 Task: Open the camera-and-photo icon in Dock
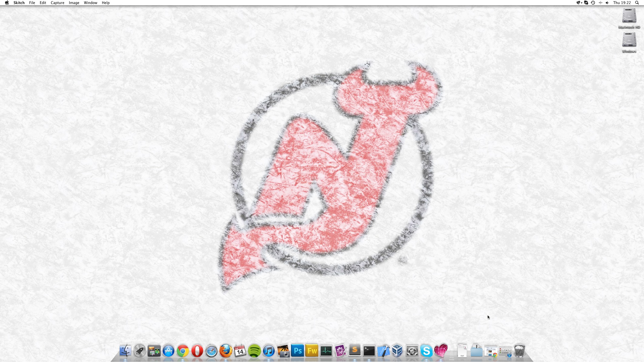click(283, 351)
